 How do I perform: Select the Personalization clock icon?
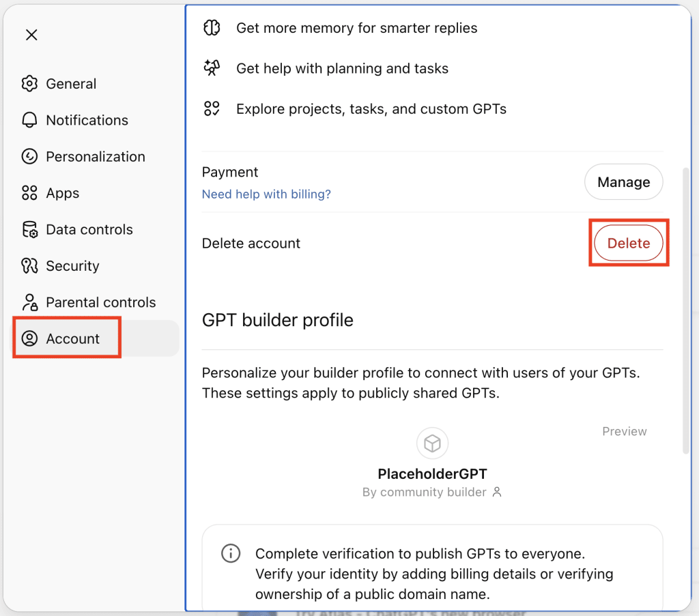pos(29,156)
